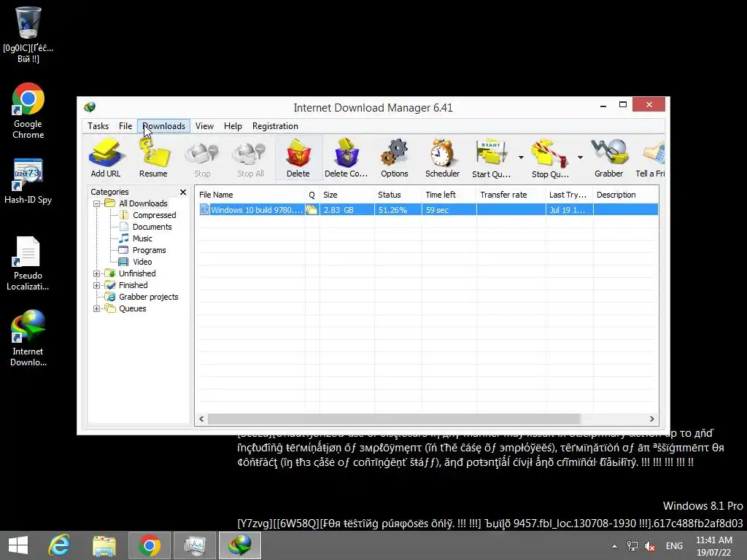Open the Tasks menu
The image size is (747, 560).
98,126
